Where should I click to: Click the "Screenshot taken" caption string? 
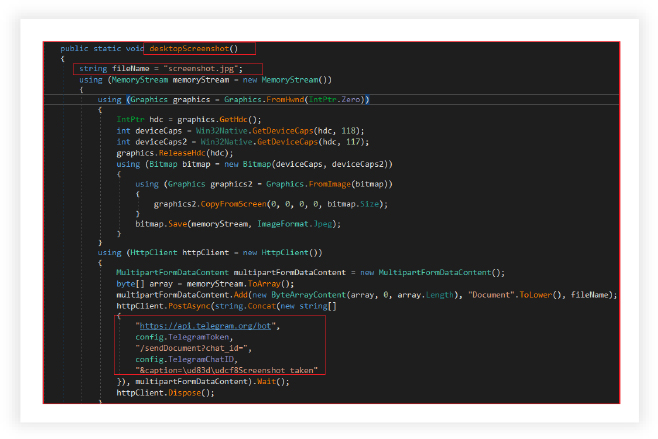click(x=227, y=370)
